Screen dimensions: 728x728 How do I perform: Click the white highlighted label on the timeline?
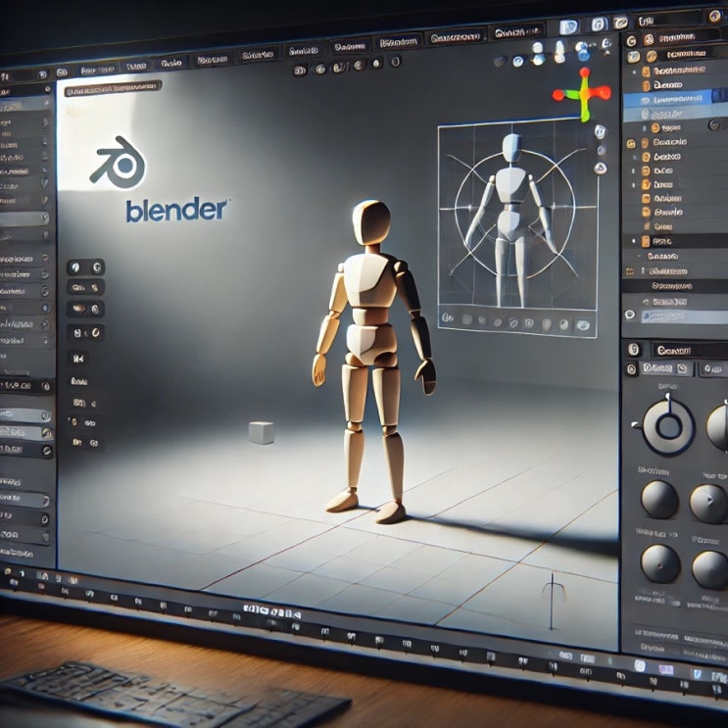272,611
